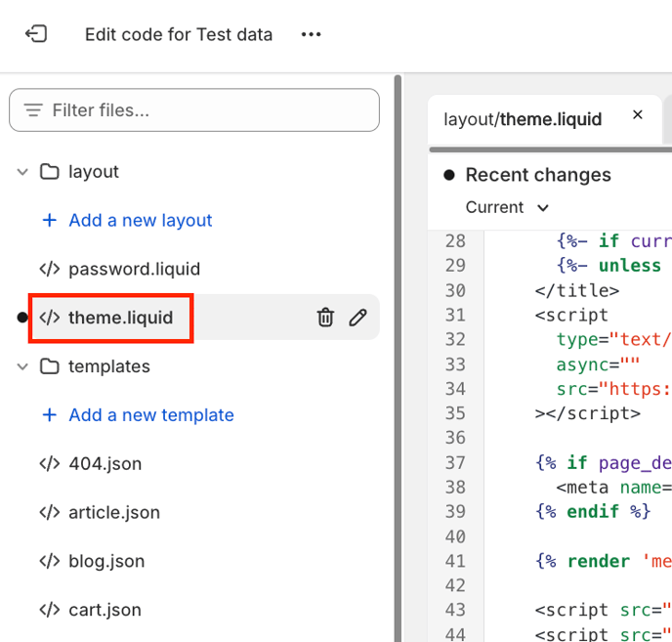
Task: Click the code icon next to blog.json
Action: pyautogui.click(x=50, y=561)
